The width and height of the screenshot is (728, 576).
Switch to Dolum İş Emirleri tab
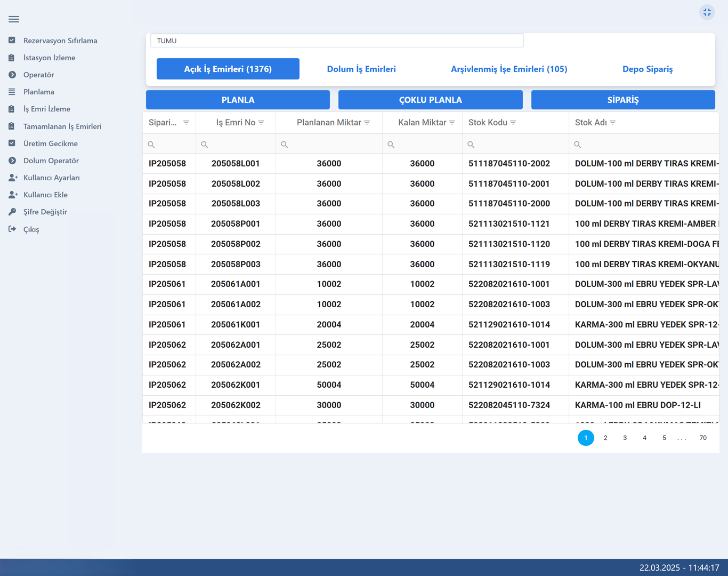pyautogui.click(x=361, y=69)
